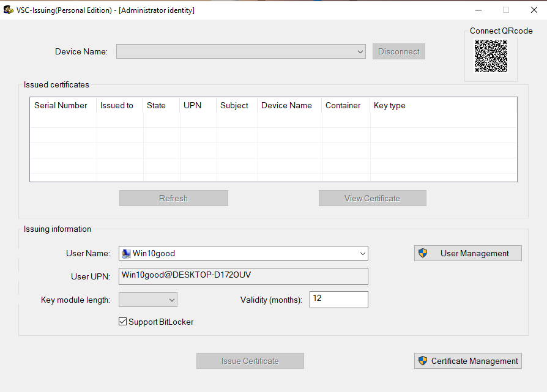Click the Issue Certificate button

[x=250, y=361]
